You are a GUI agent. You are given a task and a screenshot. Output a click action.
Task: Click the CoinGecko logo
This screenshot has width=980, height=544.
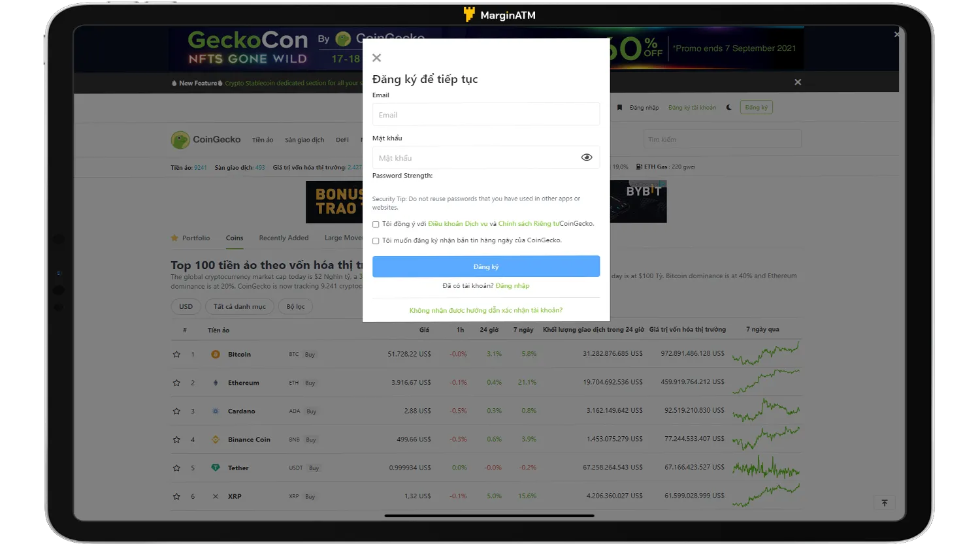[206, 140]
